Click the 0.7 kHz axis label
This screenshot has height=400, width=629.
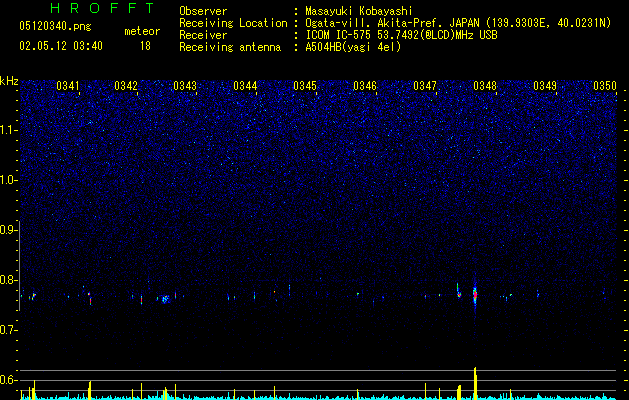(x=9, y=330)
